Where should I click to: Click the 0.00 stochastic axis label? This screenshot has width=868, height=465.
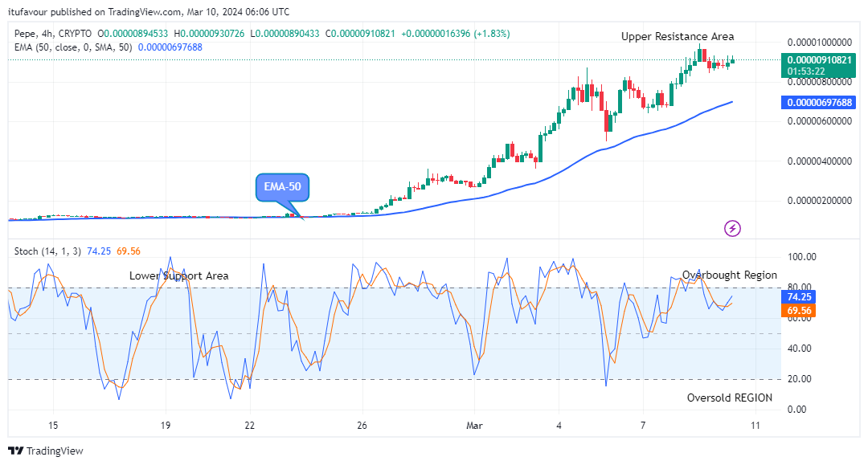797,410
